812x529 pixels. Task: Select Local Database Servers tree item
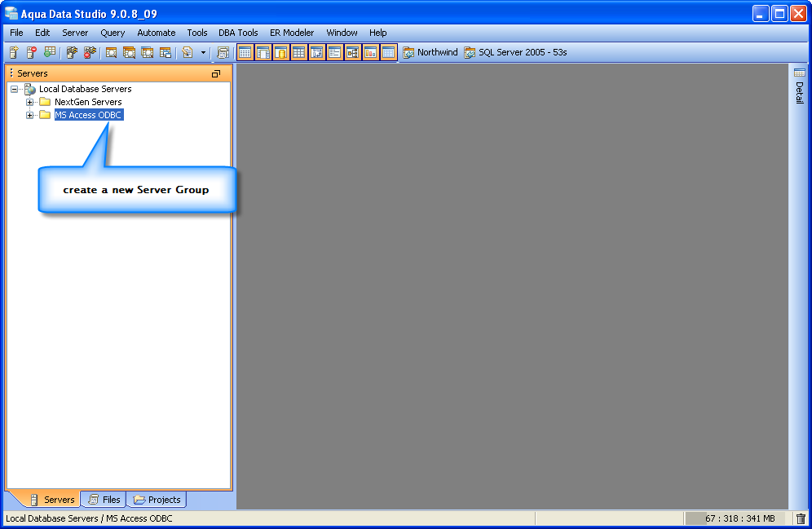pos(86,89)
